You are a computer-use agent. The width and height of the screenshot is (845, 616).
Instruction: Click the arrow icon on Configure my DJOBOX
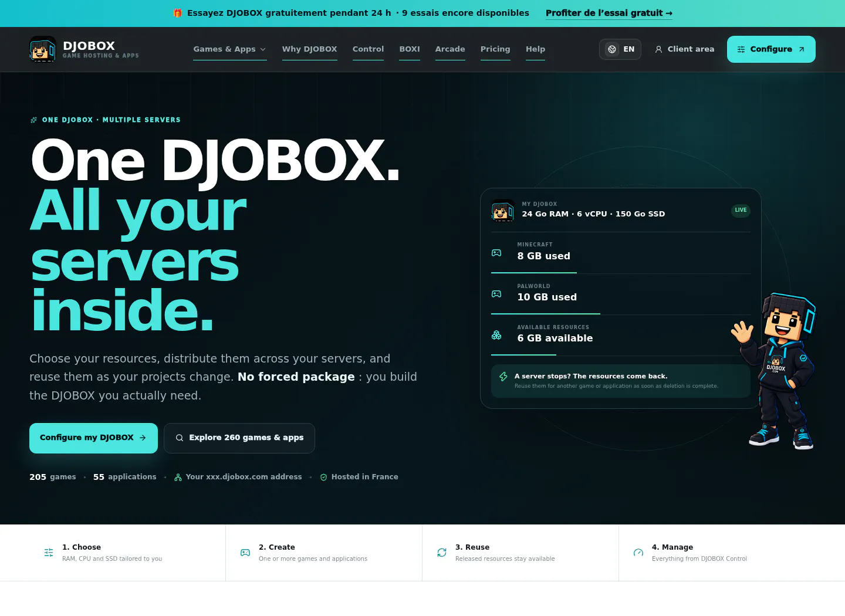pos(143,438)
